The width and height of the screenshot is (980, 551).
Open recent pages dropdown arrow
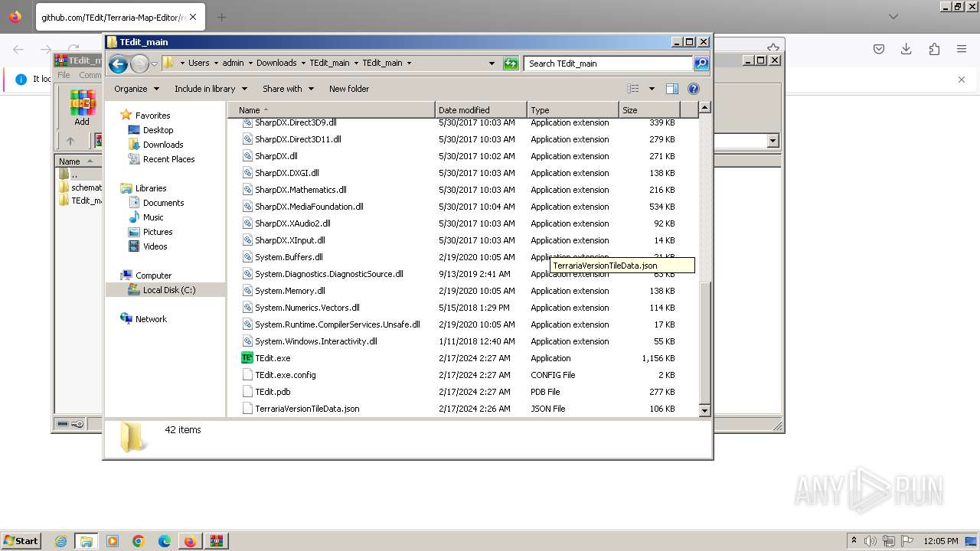(x=154, y=64)
